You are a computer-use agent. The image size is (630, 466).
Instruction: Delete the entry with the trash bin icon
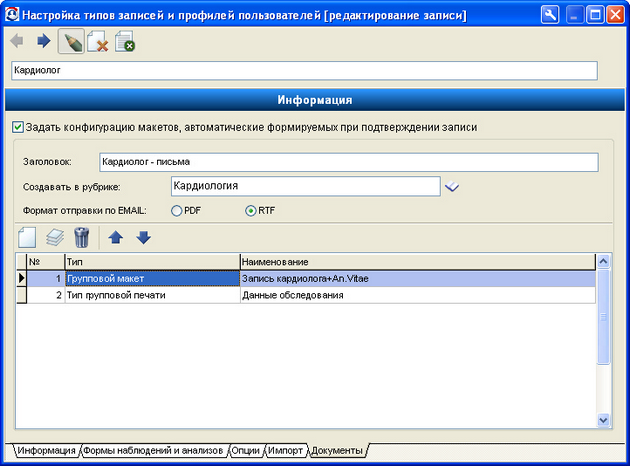82,237
